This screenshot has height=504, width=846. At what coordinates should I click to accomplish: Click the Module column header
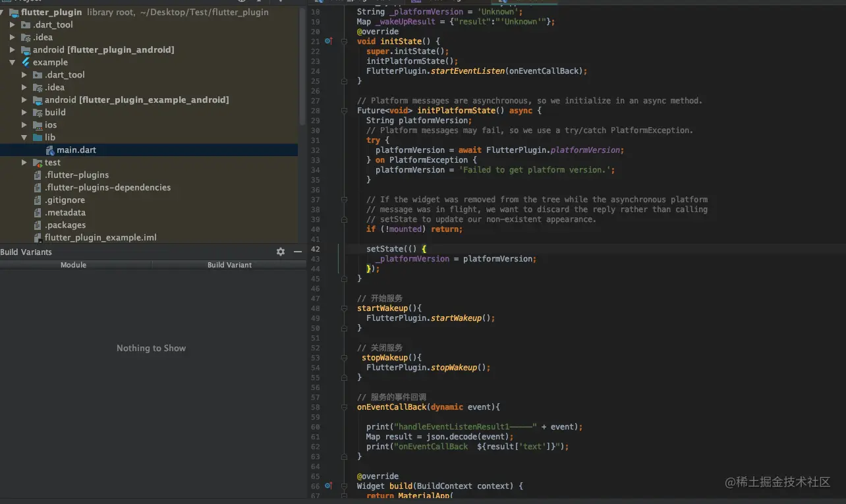[75, 265]
